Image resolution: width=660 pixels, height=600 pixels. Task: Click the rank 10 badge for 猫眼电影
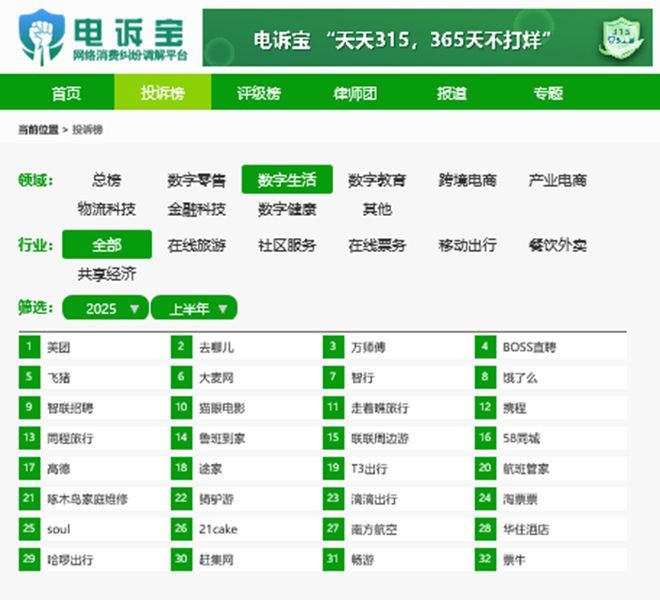[181, 407]
